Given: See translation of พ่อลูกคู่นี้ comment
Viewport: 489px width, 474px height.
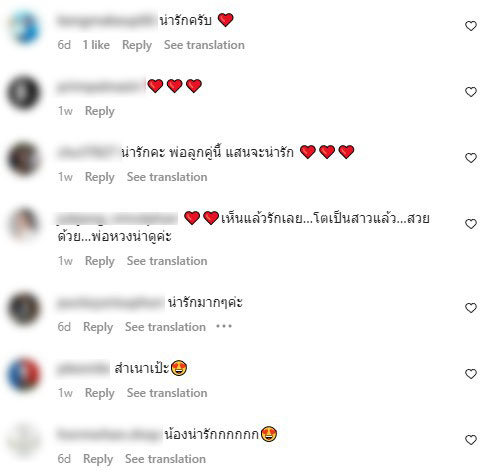Looking at the screenshot, I should point(167,177).
